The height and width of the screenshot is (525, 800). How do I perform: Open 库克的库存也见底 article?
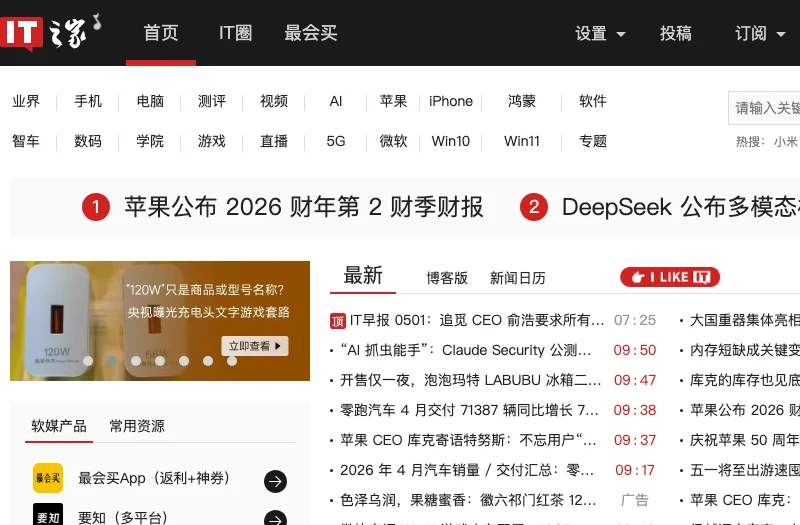745,380
